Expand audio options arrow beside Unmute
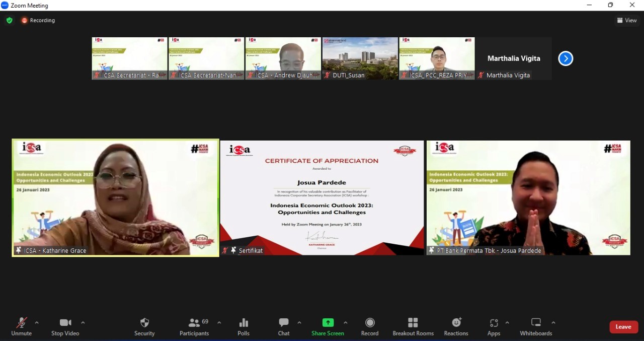The width and height of the screenshot is (644, 341). [37, 323]
